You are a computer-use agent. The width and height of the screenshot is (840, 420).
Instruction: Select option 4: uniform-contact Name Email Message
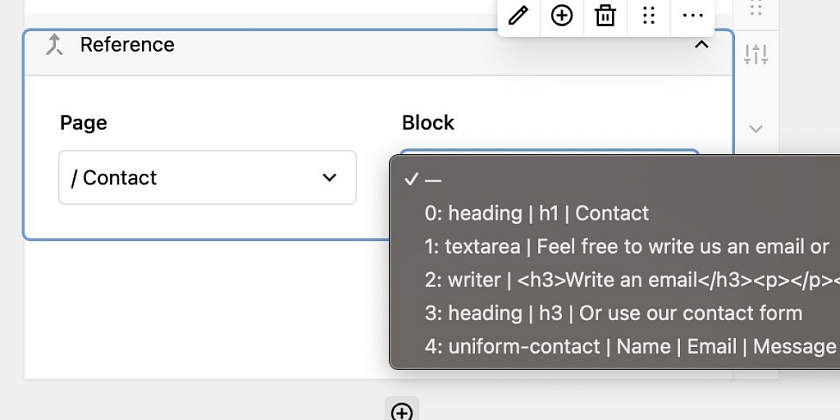click(614, 346)
